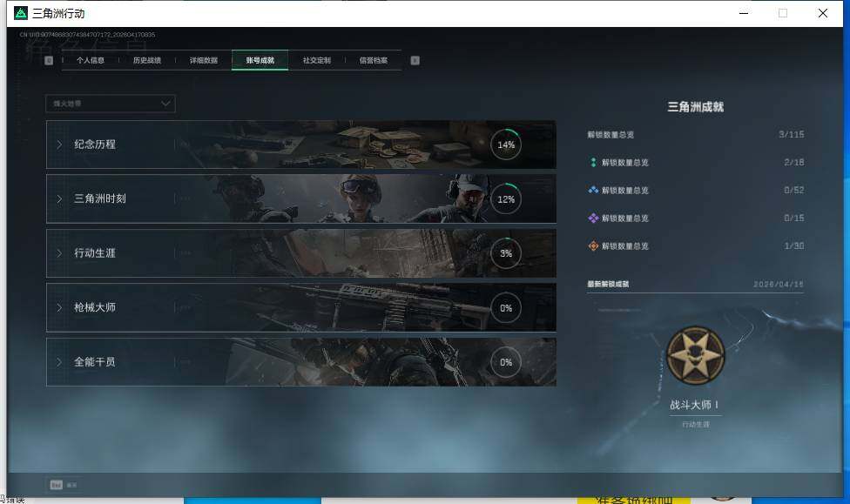Click the 0% progress ring on 全能干员

[506, 362]
